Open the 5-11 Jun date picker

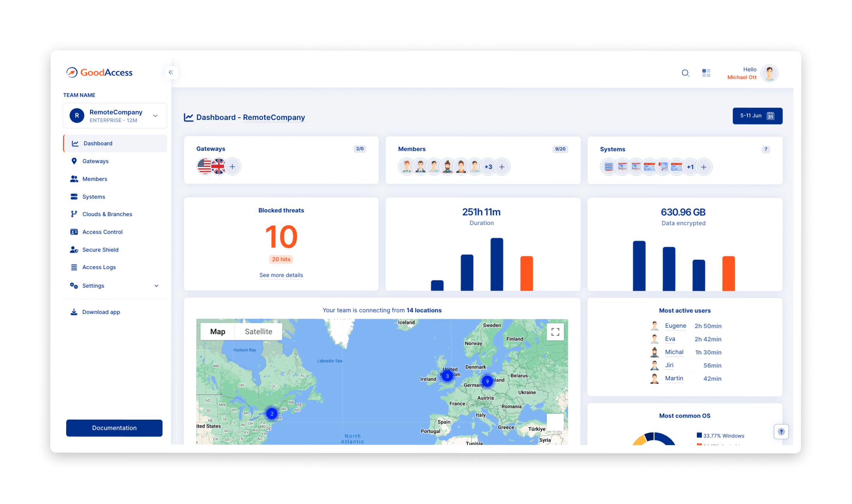point(757,116)
